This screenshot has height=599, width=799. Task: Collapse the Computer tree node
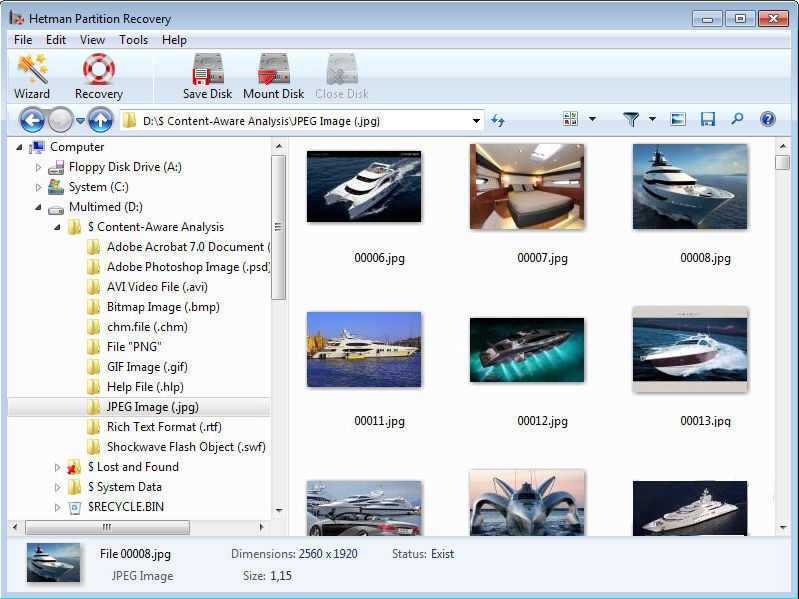coord(19,147)
